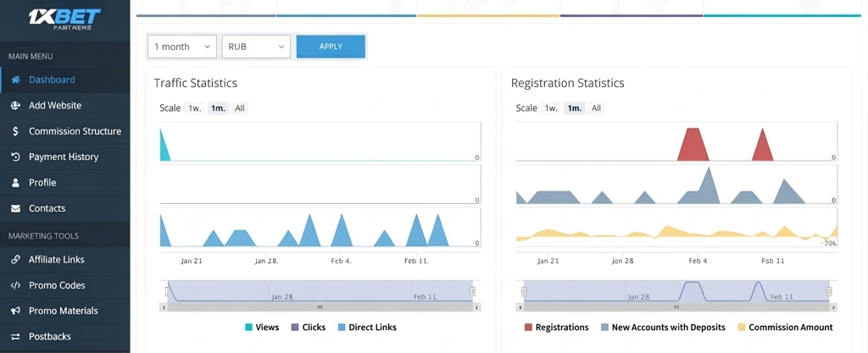Click Registration navigator right range handle
The image size is (868, 353).
[x=829, y=291]
